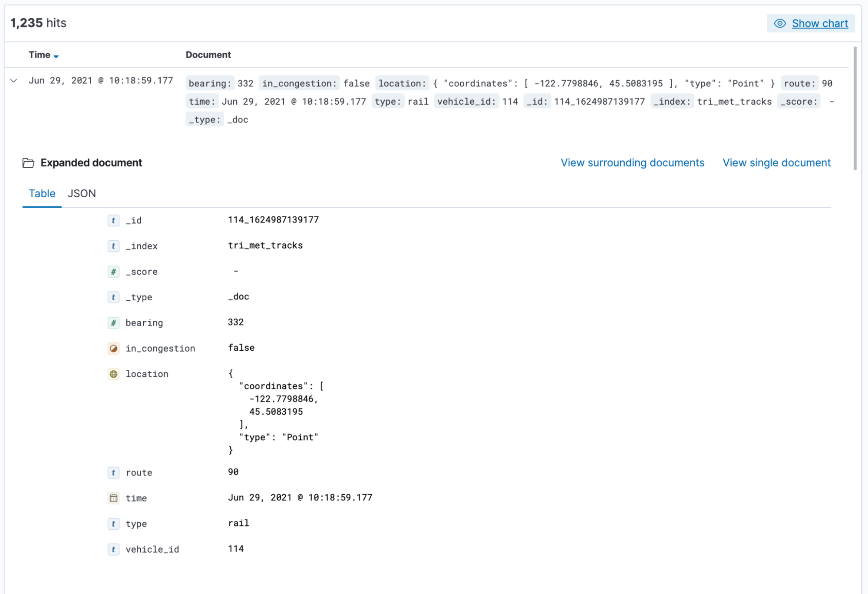The height and width of the screenshot is (594, 868).
Task: Click the string icon beside vehicle_id
Action: click(113, 549)
